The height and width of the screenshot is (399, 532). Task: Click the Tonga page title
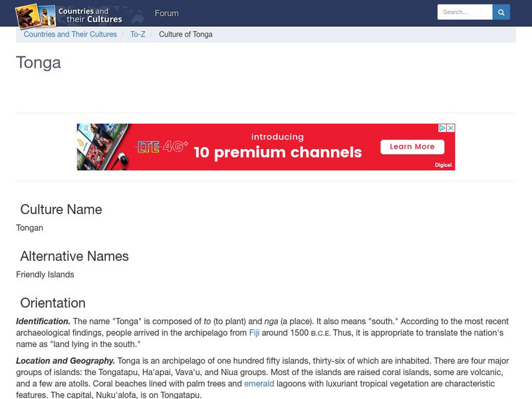coord(39,63)
